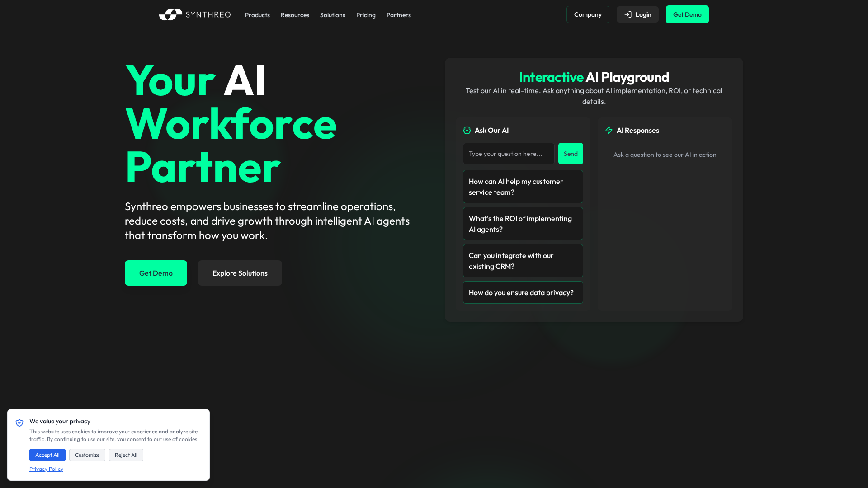Open the Products menu
The height and width of the screenshot is (488, 868).
pos(257,15)
